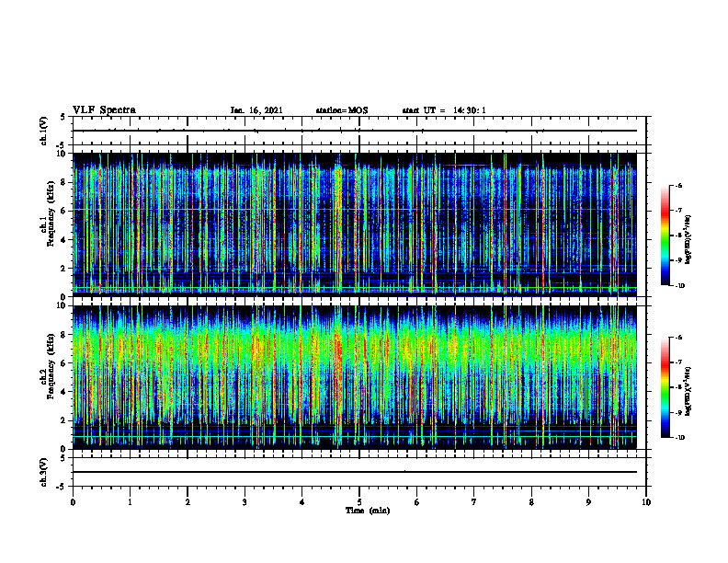Click the log(PSD) unit label beside ch.1 colorbar

pos(688,240)
